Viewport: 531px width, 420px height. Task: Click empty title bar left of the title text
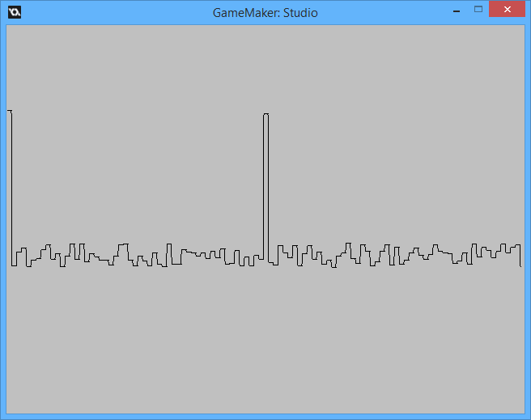tap(113, 13)
